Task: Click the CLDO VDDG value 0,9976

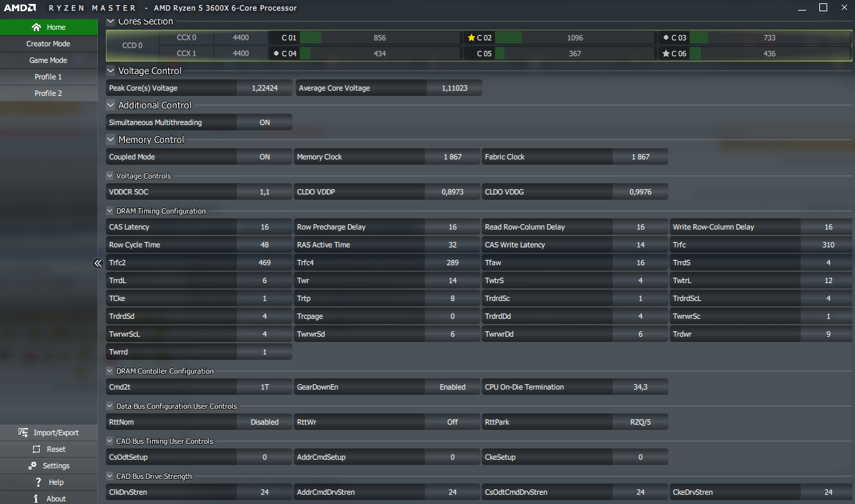Action: coord(641,192)
